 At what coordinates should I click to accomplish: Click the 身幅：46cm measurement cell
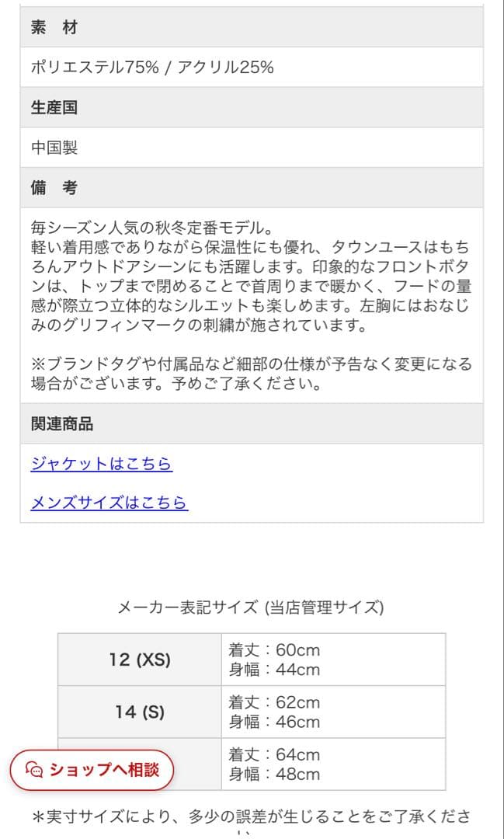[273, 724]
